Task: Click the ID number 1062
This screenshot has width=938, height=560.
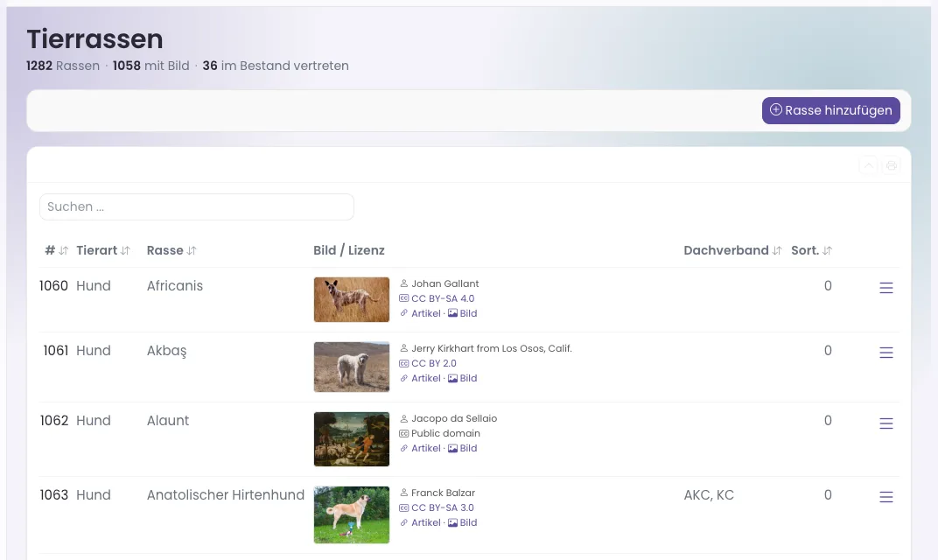Action: pyautogui.click(x=54, y=421)
